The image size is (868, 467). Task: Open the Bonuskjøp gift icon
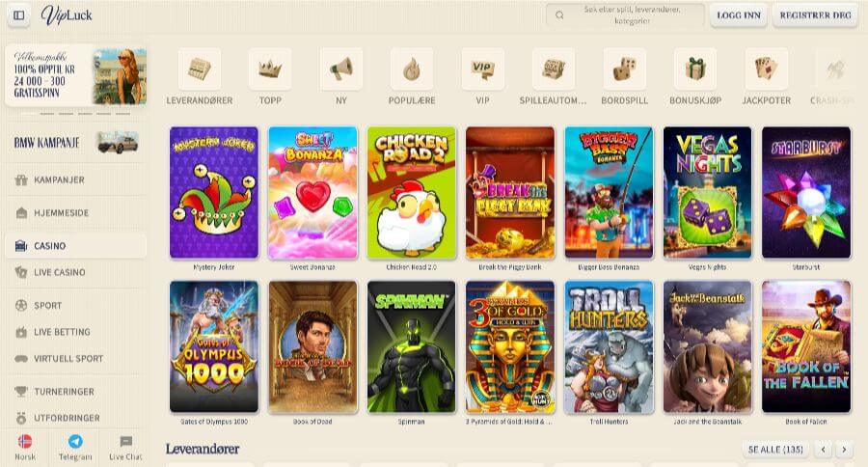point(695,69)
